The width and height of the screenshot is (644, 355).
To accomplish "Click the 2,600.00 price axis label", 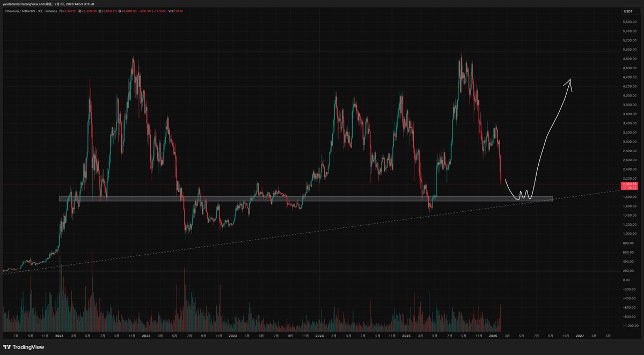I will point(629,160).
